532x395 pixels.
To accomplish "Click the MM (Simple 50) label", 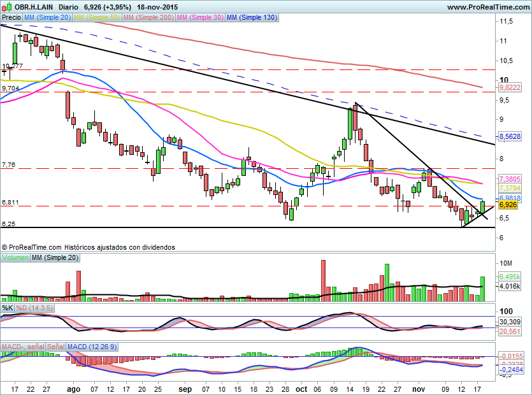I will click(97, 18).
